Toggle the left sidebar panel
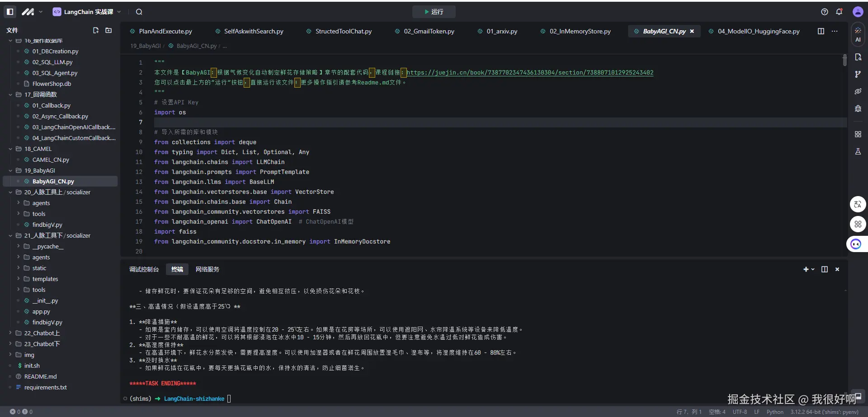868x417 pixels. [10, 12]
